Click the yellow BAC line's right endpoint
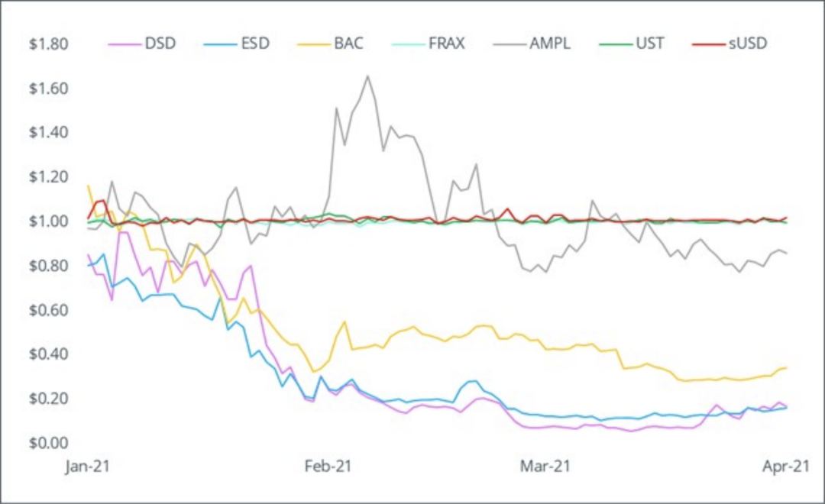The width and height of the screenshot is (825, 504). 787,368
